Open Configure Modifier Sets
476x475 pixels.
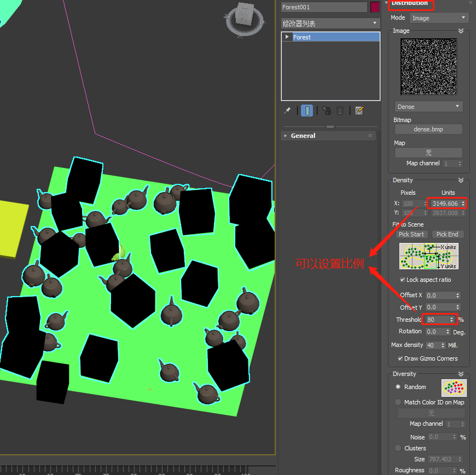359,110
